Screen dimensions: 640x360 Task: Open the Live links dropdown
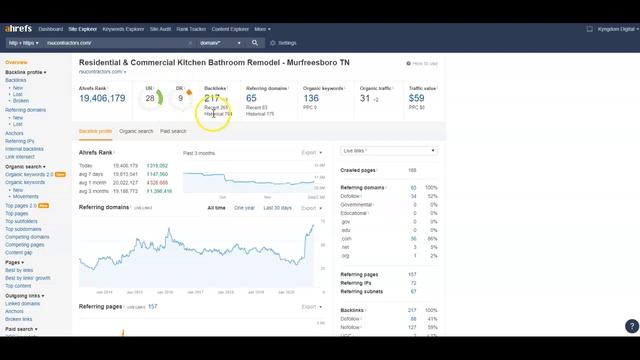(x=389, y=151)
